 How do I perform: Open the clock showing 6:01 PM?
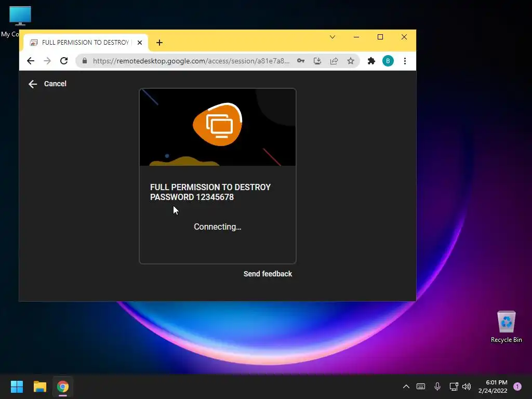click(493, 387)
